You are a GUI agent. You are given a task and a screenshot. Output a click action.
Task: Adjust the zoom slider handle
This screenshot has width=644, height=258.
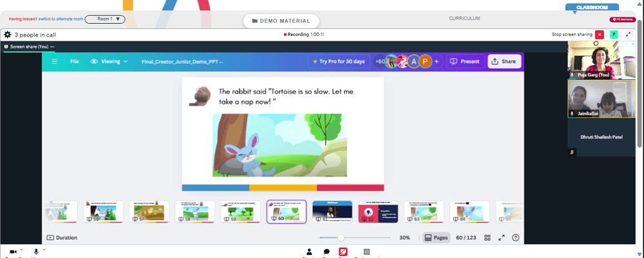pyautogui.click(x=341, y=238)
